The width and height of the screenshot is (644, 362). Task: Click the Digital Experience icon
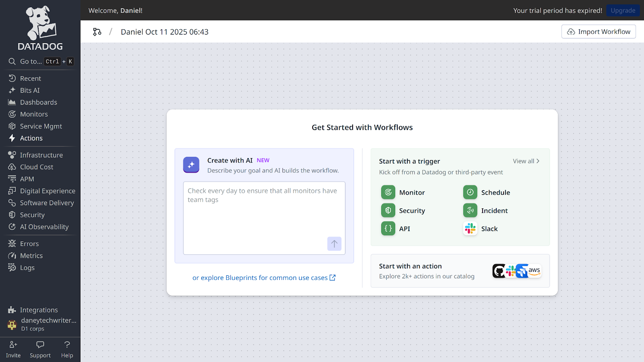[x=12, y=191]
